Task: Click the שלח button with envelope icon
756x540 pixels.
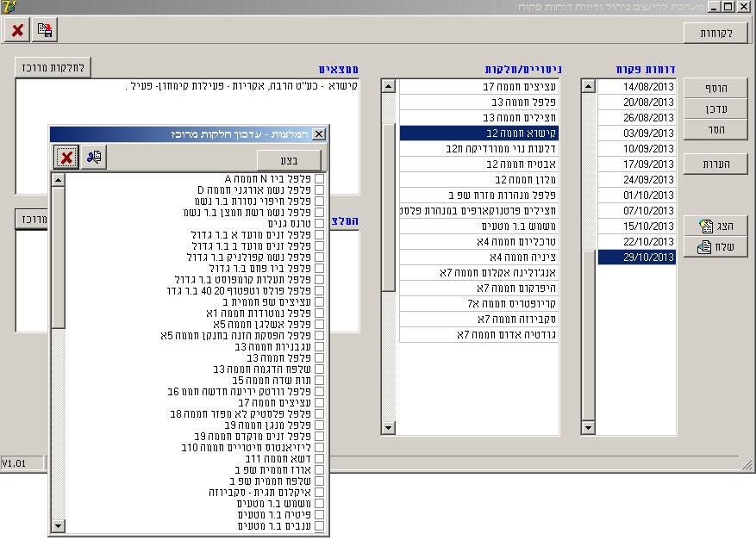Action: 716,247
